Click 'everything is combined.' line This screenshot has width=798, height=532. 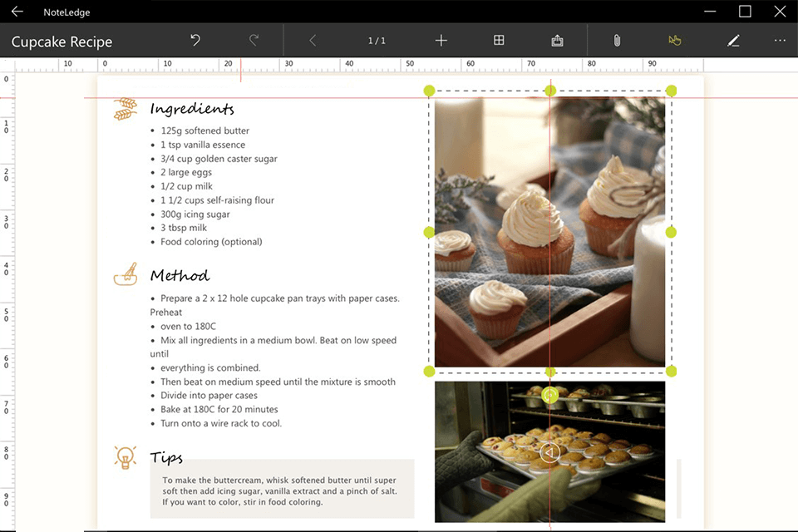click(x=210, y=367)
